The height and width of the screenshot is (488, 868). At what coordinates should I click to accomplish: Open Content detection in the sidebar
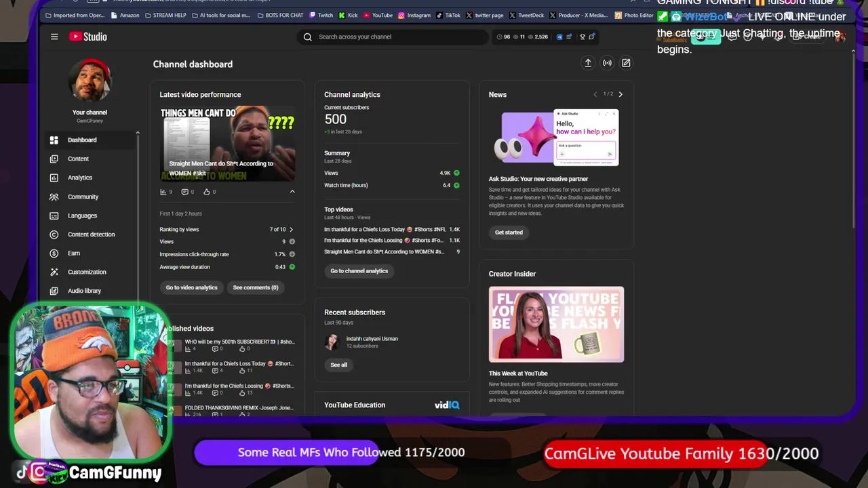(91, 235)
